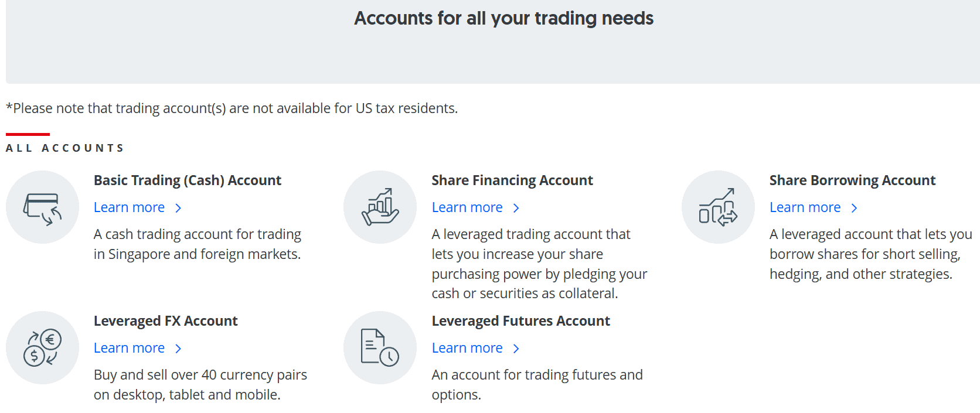Select the ALL ACCOUNTS section label
The image size is (980, 413).
[65, 148]
